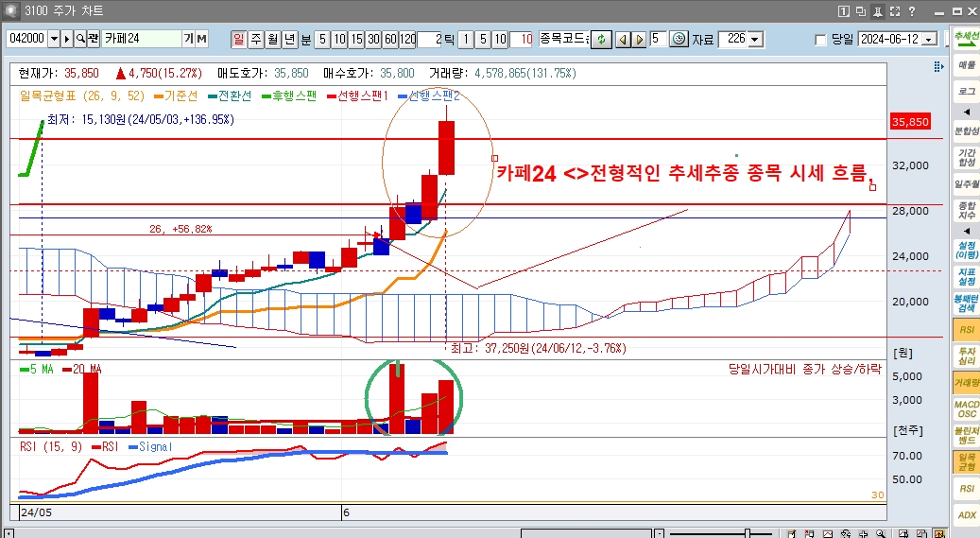980x538 pixels.
Task: Click the 로그 sidebar button
Action: [x=966, y=92]
